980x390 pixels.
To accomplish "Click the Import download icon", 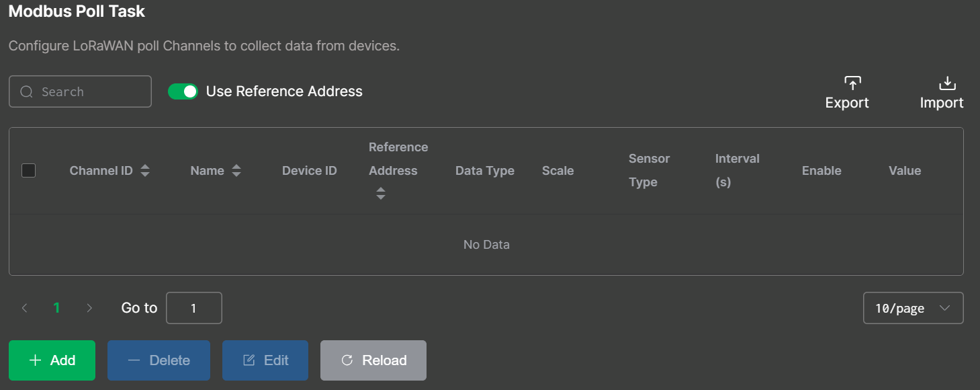I will [x=947, y=83].
